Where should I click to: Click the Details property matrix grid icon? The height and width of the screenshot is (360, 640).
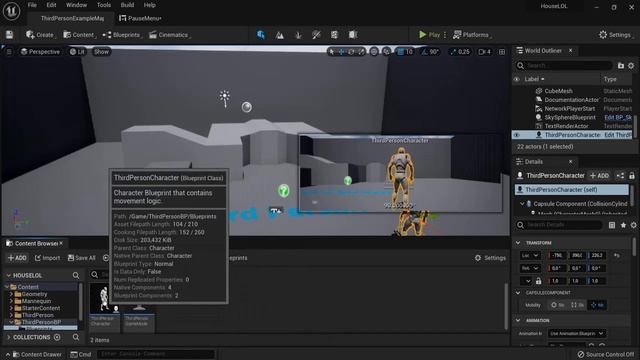click(612, 225)
